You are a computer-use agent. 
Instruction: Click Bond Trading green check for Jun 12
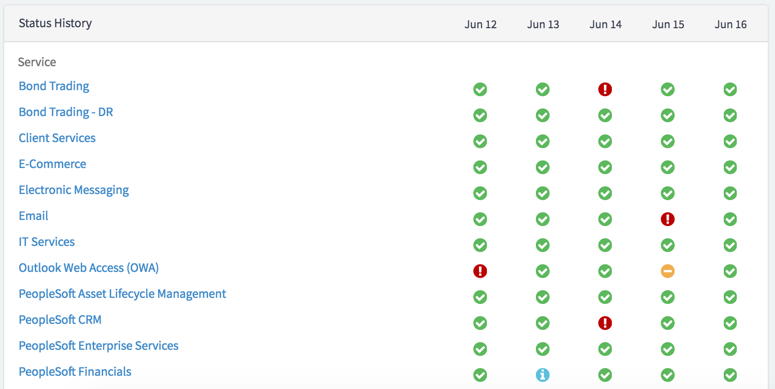pos(480,89)
